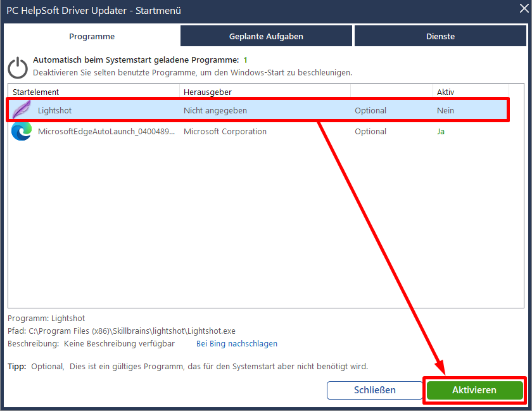The width and height of the screenshot is (532, 411).
Task: Open the Geplante Aufgaben tab
Action: (x=266, y=36)
